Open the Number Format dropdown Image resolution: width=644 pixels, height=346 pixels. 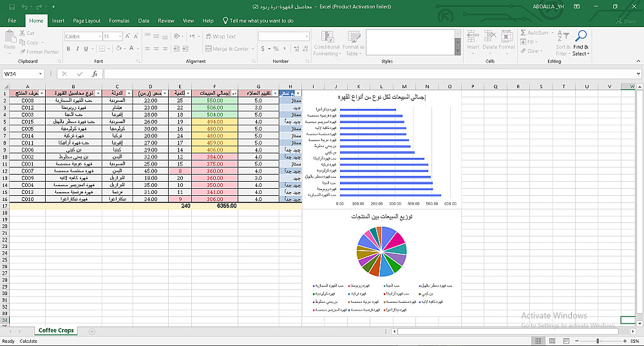[307, 37]
